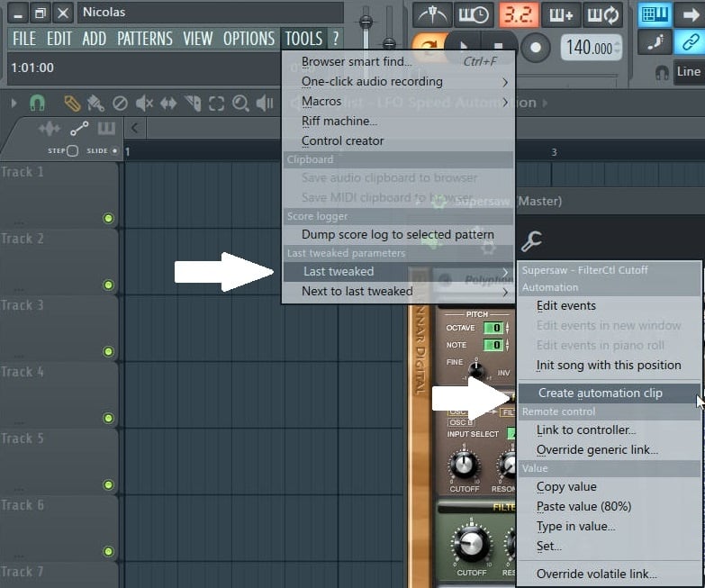
Task: Open the FILE menu
Action: (24, 39)
